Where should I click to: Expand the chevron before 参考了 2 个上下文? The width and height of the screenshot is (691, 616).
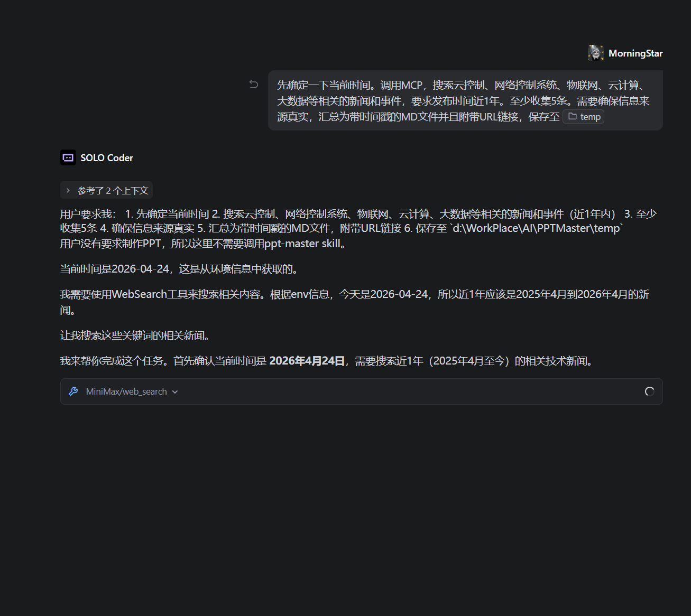click(x=68, y=190)
